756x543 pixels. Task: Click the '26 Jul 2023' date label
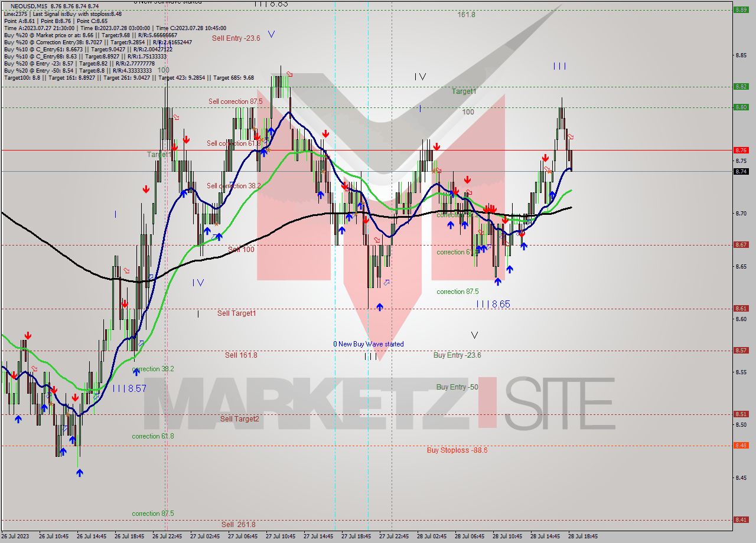16,537
